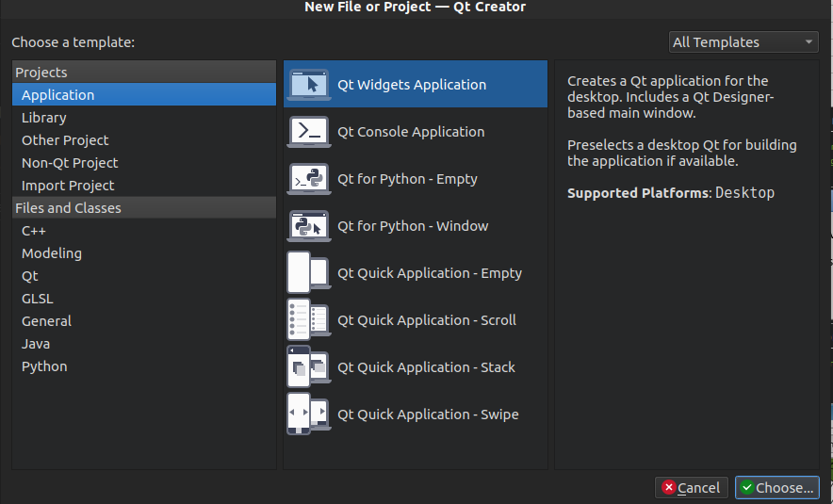This screenshot has width=833, height=504.
Task: Click the Qt for Python - Window icon
Action: 308,226
